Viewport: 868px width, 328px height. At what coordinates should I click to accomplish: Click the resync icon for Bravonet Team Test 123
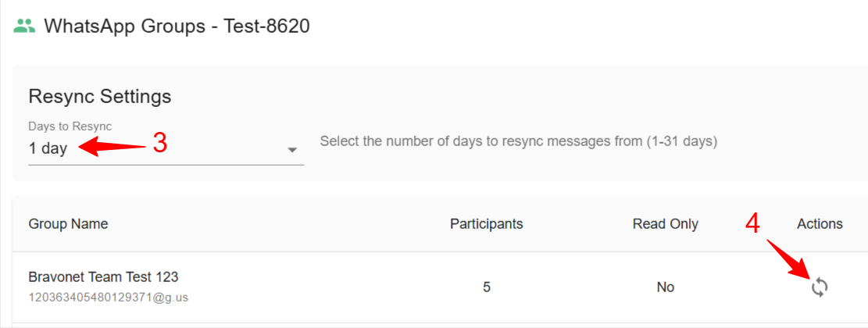pyautogui.click(x=819, y=287)
